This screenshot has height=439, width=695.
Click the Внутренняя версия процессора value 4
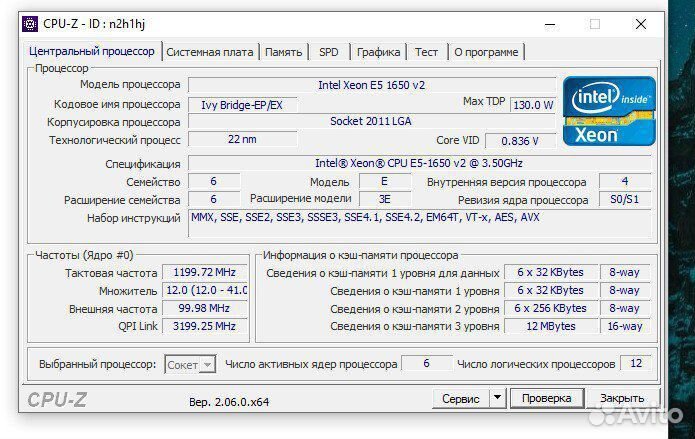coord(625,181)
